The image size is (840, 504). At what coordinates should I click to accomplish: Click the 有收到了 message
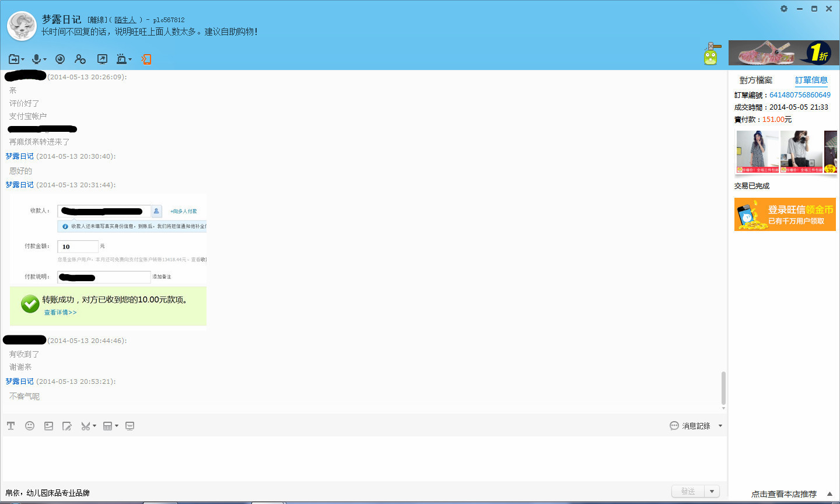coord(24,354)
